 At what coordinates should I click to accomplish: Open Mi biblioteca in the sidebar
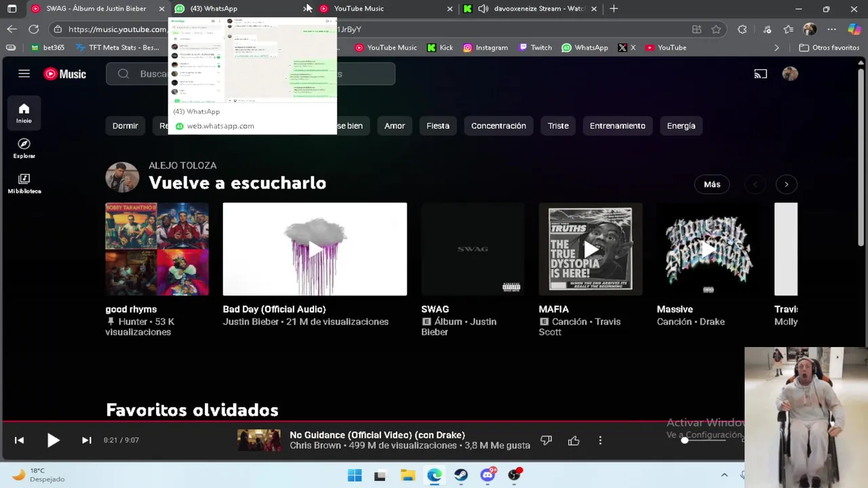coord(24,184)
